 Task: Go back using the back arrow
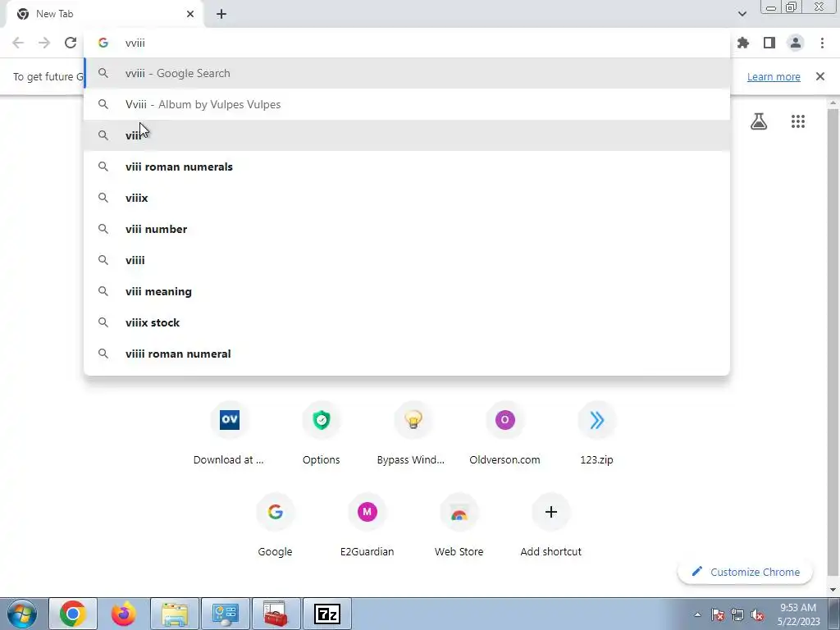pos(18,43)
